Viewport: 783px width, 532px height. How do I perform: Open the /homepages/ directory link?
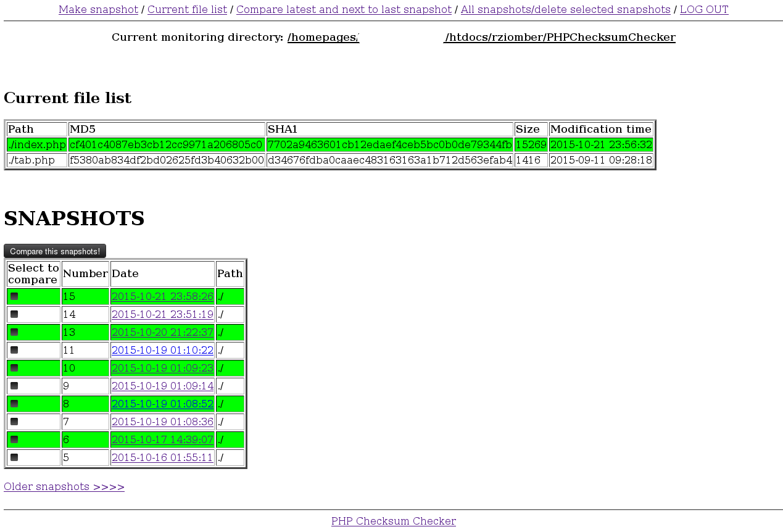(323, 37)
